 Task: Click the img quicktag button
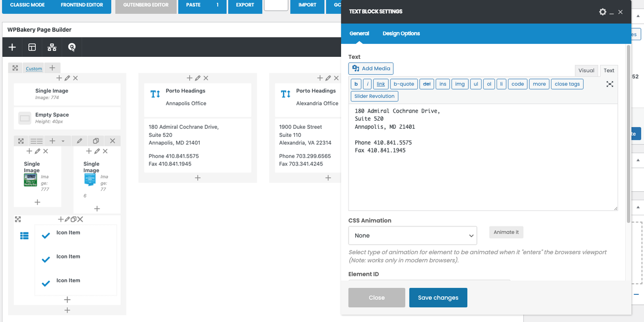[460, 84]
